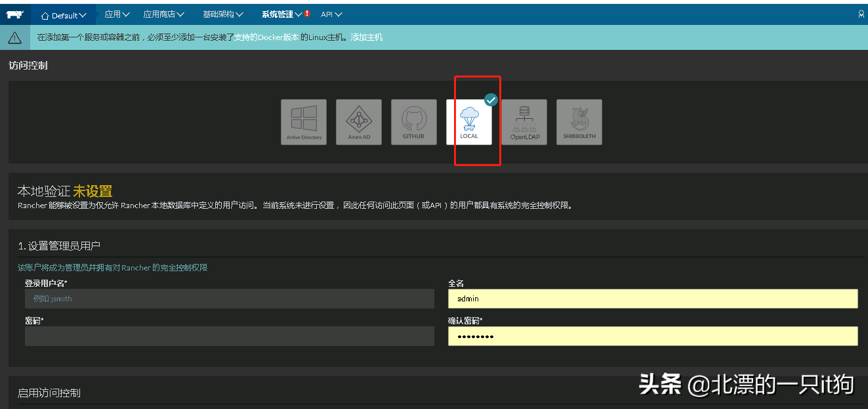
Task: Open the 支持的Docker版本 link
Action: tap(266, 37)
